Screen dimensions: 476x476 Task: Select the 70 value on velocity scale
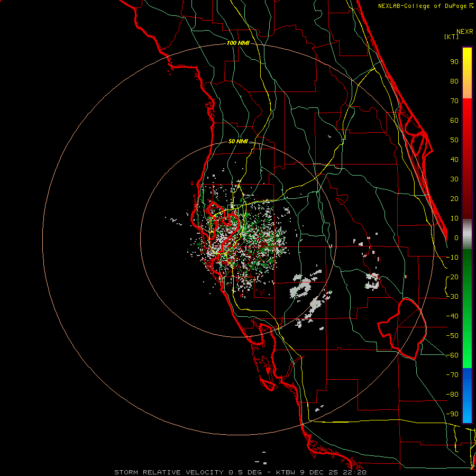pos(454,101)
